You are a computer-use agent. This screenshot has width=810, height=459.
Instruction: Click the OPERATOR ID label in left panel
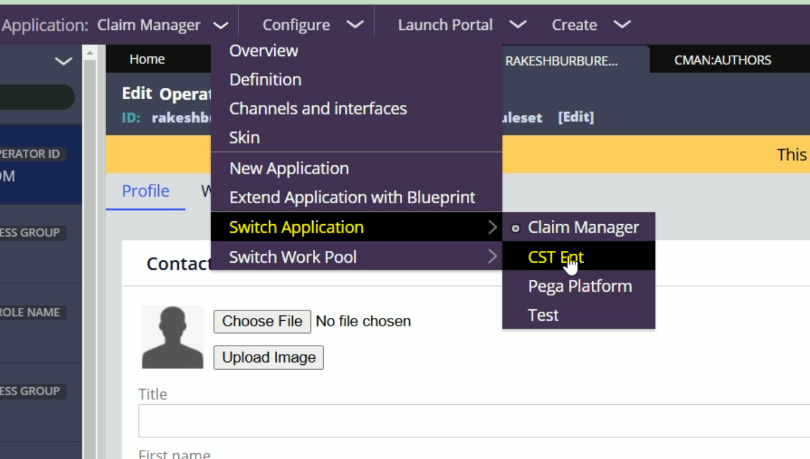tap(30, 154)
